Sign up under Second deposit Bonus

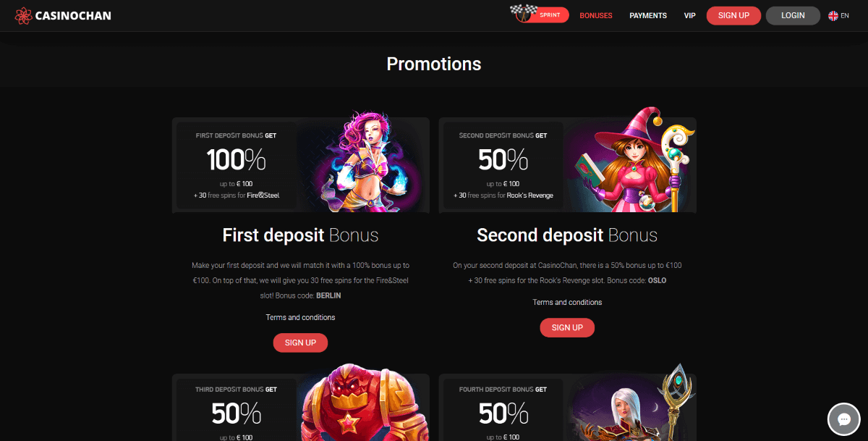(x=567, y=327)
